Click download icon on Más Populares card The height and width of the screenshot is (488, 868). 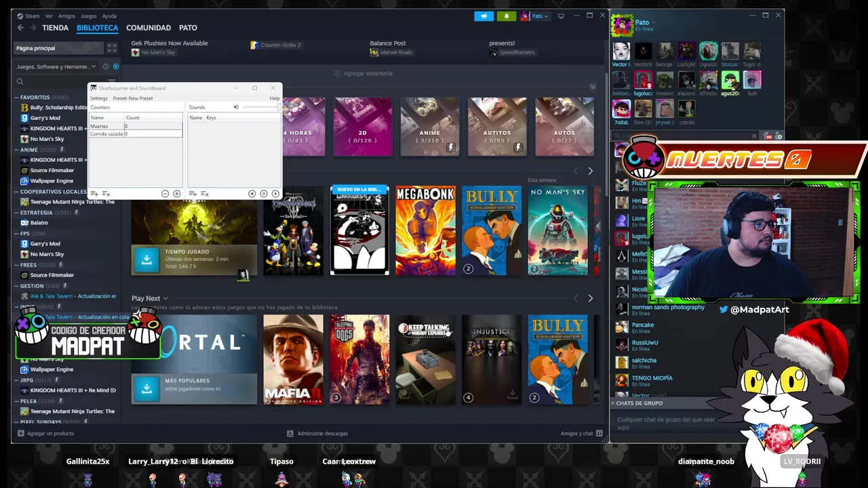tap(146, 388)
